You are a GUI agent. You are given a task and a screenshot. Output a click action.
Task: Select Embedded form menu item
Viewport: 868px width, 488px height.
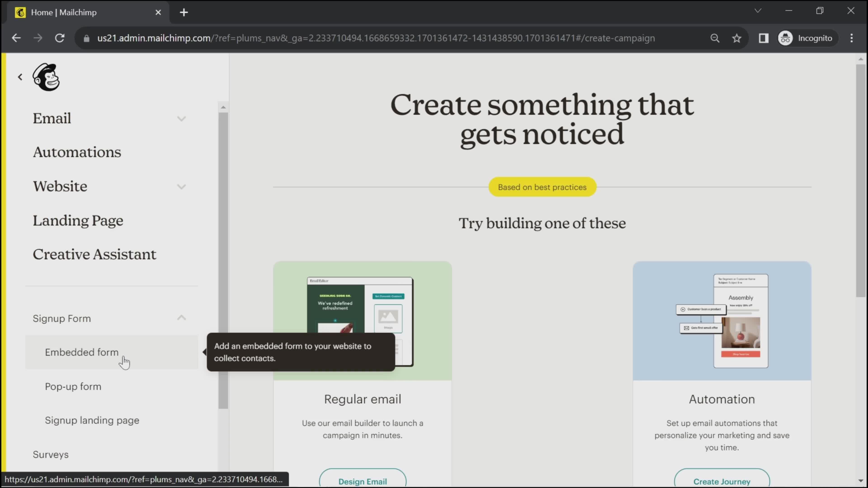tap(82, 352)
